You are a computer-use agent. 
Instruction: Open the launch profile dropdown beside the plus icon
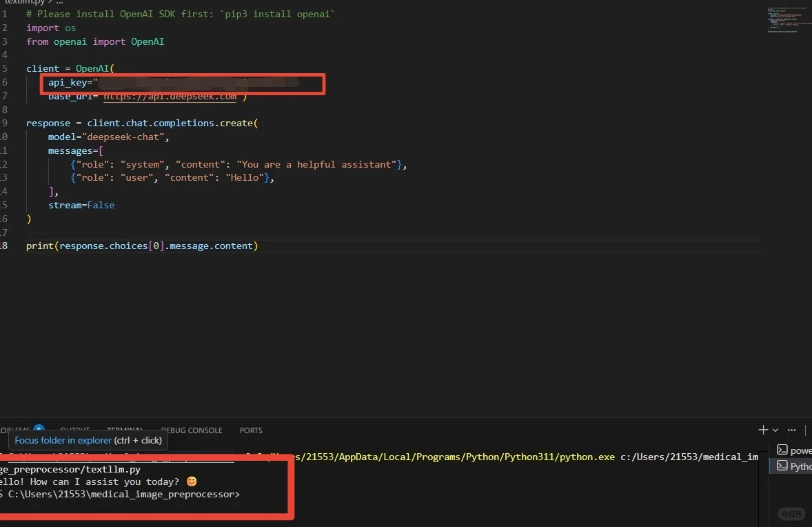pos(775,430)
